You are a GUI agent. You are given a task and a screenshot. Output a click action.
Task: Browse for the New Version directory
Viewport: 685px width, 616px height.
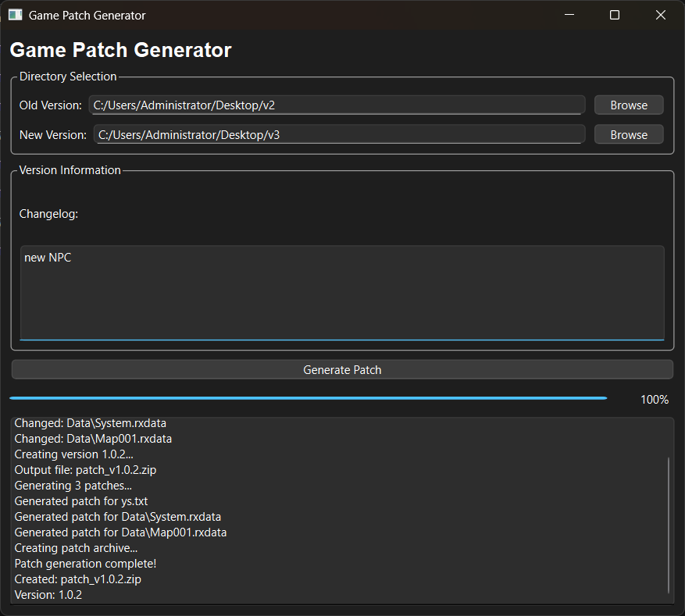[629, 135]
